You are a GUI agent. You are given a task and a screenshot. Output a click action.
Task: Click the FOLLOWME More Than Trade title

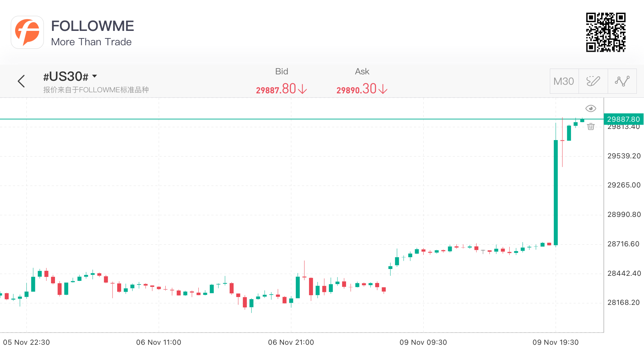point(92,33)
